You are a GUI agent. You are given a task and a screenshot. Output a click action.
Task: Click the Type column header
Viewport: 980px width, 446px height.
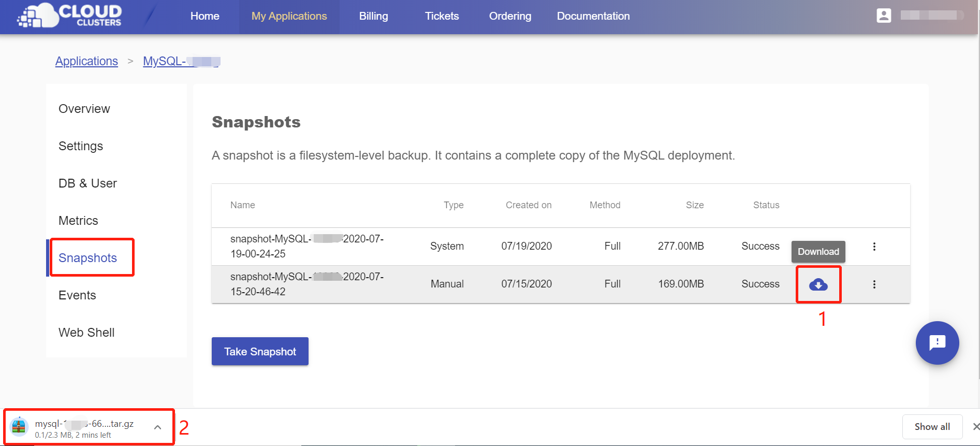(454, 205)
